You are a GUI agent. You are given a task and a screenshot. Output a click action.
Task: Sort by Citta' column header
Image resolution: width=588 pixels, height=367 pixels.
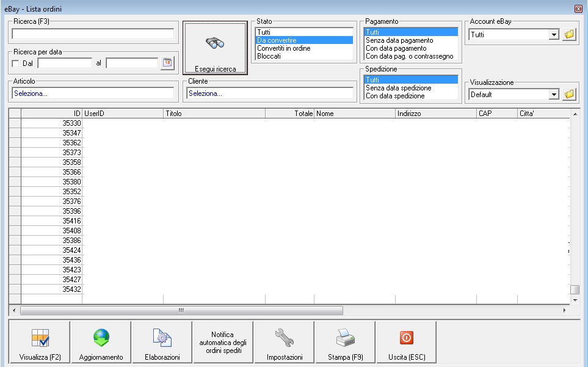[544, 113]
